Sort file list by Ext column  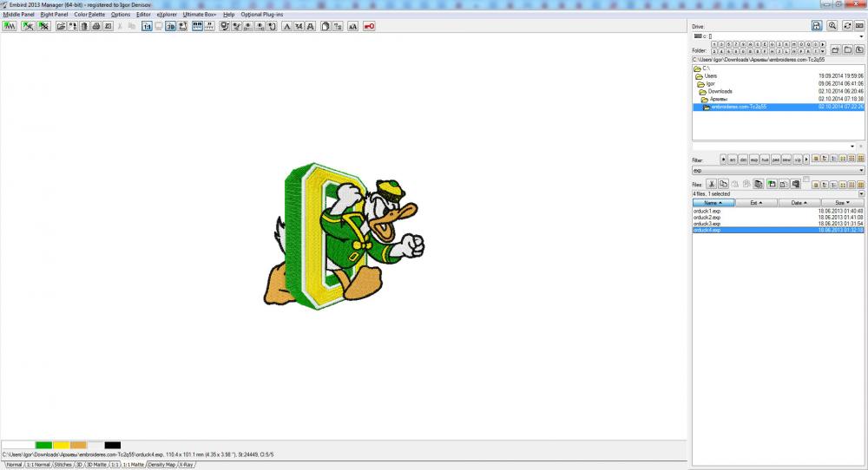756,203
